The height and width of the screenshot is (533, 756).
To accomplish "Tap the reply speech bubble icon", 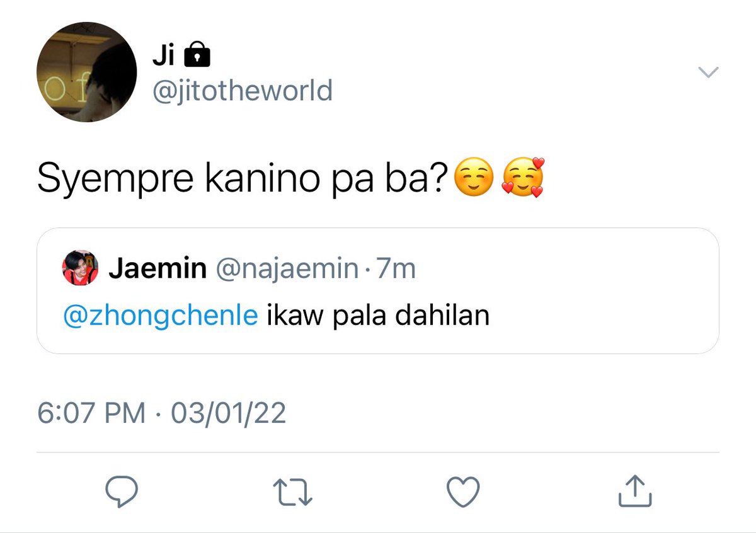I will click(122, 492).
